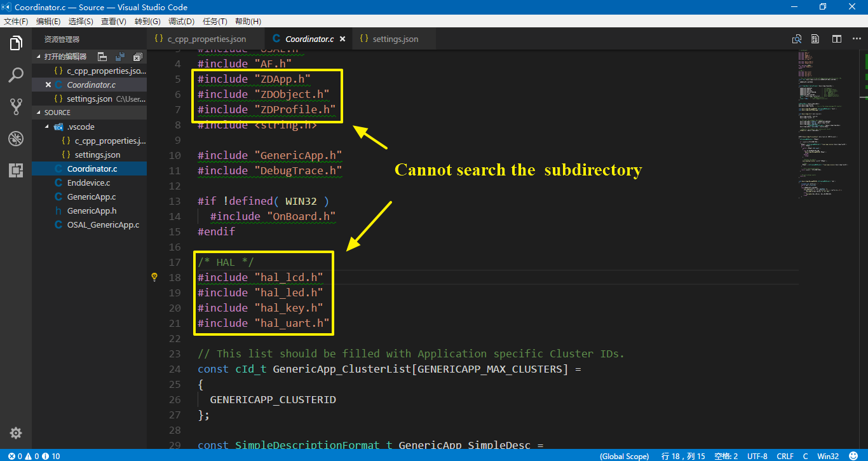Open the More Actions ellipsis menu
This screenshot has height=461, width=868.
click(x=855, y=39)
